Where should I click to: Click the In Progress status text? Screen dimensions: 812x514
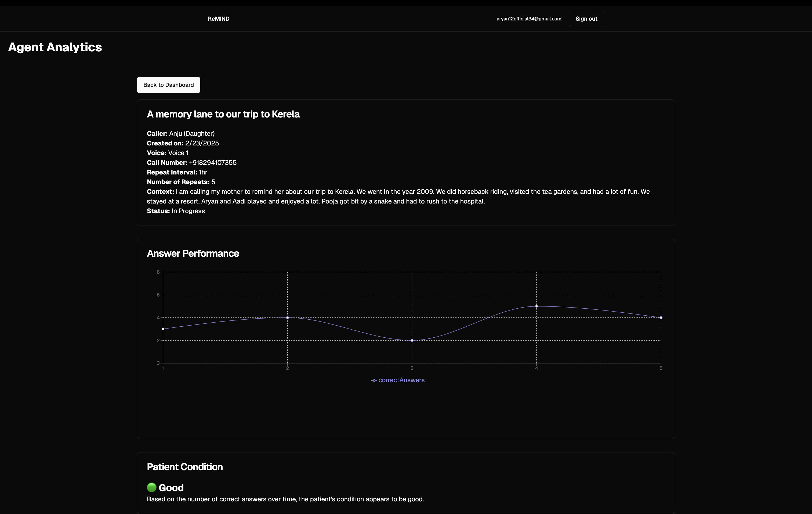[x=188, y=211]
